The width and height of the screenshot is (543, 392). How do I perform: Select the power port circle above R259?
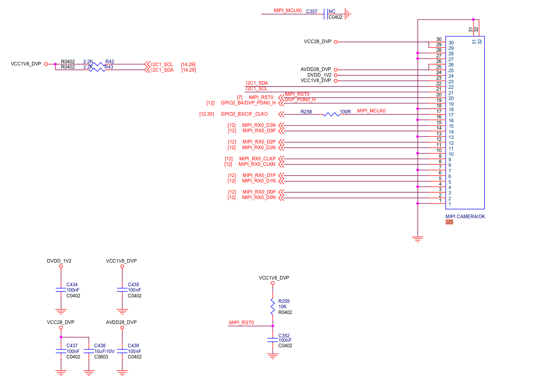click(x=273, y=283)
